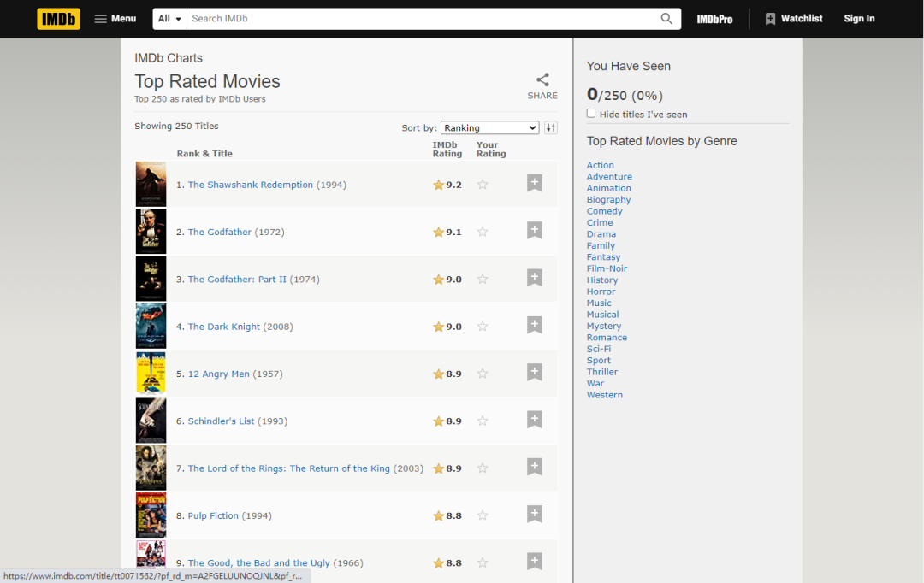Screen dimensions: 924x583
Task: Select the Adventure genre link
Action: [609, 177]
